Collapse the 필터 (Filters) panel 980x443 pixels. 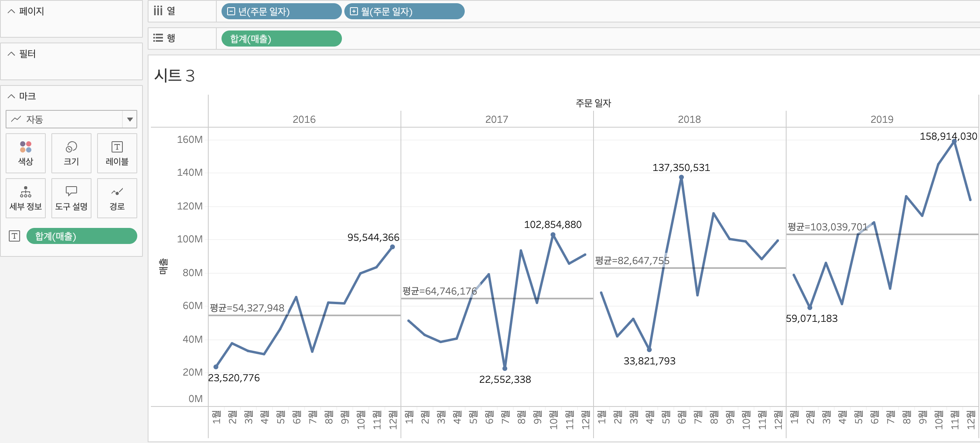pyautogui.click(x=11, y=54)
